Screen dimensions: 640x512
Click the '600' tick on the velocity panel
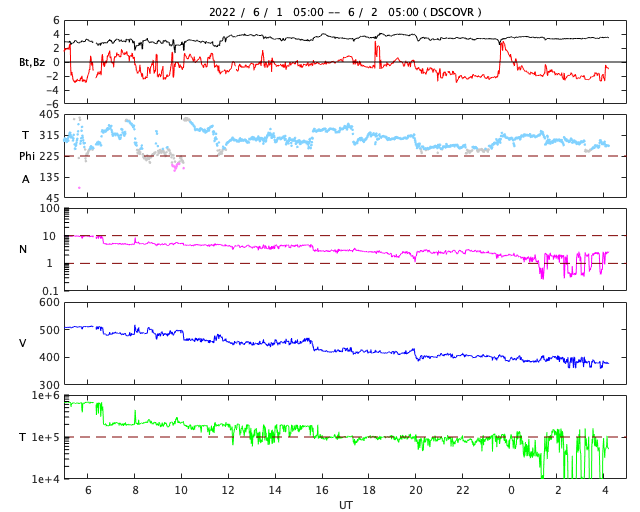[x=49, y=302]
